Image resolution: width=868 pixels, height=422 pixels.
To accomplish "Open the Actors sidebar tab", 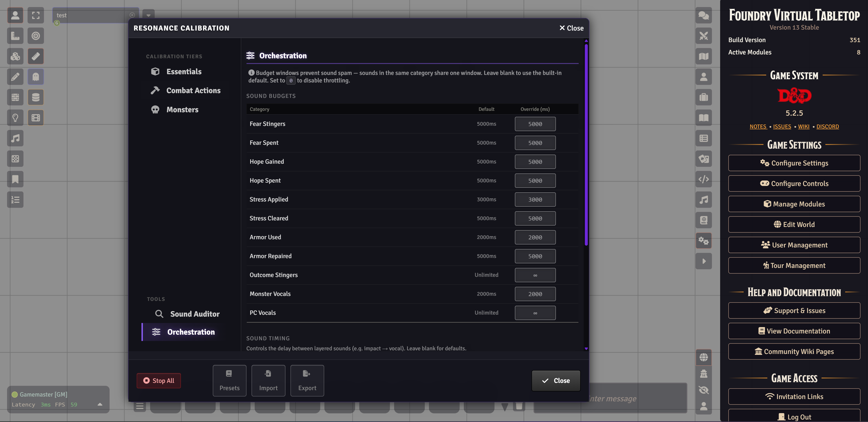I will (x=704, y=77).
